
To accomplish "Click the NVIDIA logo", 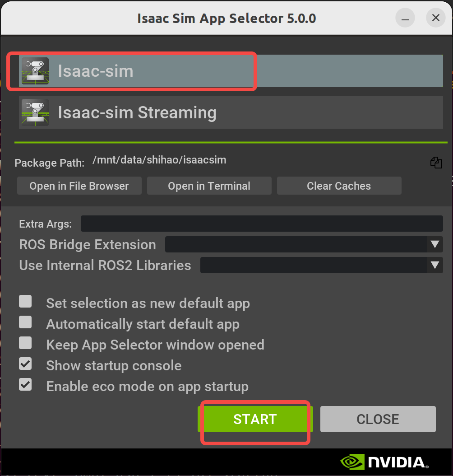I will (384, 462).
